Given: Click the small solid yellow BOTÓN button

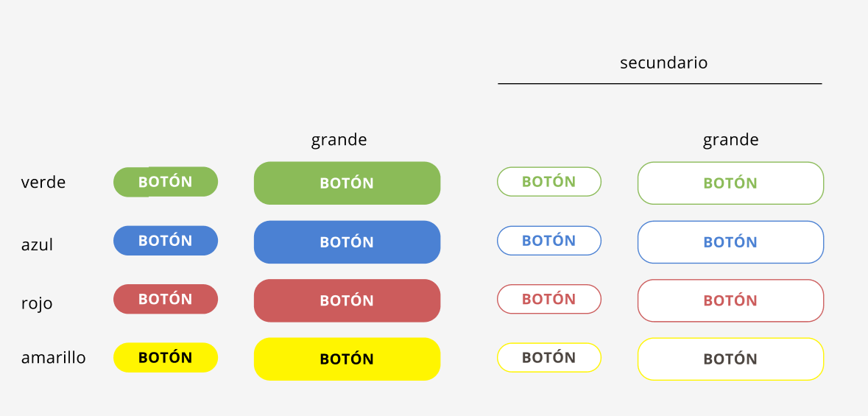Looking at the screenshot, I should pos(166,358).
